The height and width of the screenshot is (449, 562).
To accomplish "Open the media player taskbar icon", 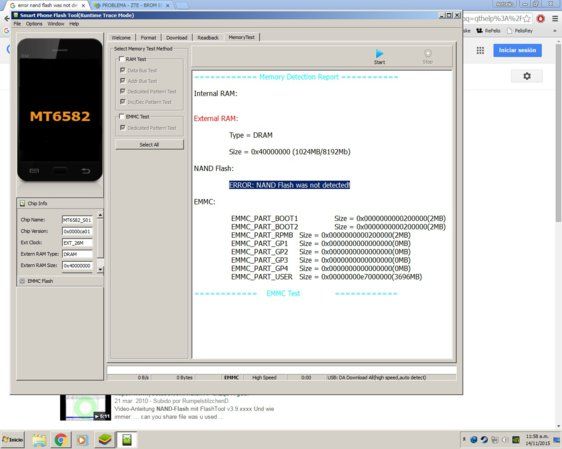I will point(82,440).
